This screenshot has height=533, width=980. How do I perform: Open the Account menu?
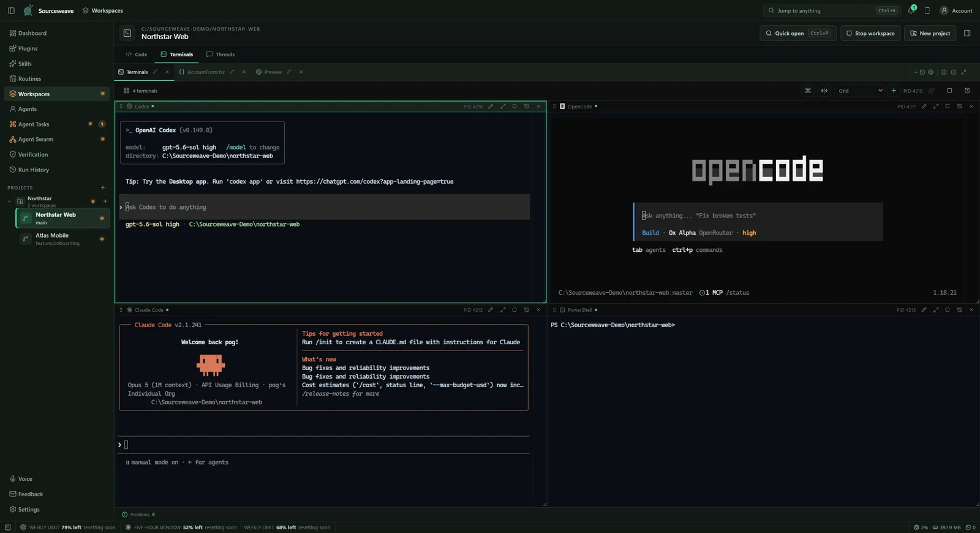(956, 10)
